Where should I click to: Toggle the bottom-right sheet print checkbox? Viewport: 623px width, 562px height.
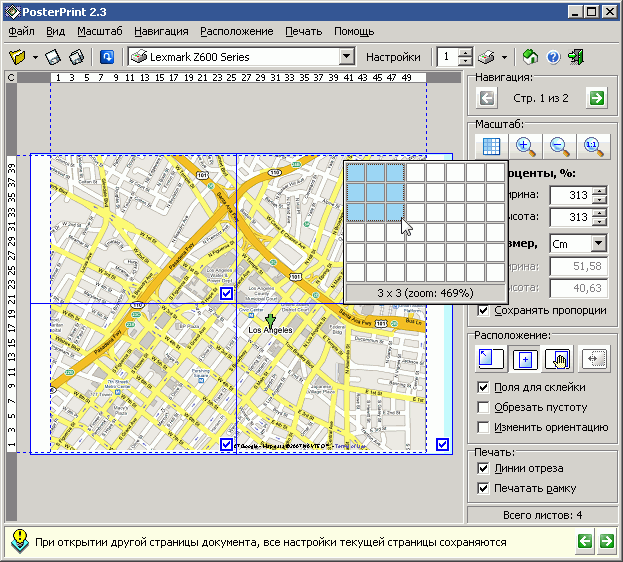tap(442, 444)
